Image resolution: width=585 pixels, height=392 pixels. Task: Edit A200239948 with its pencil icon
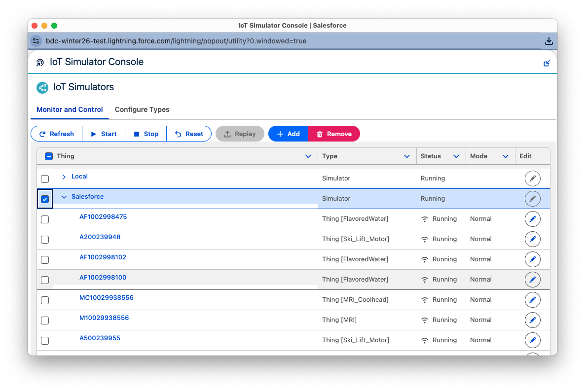click(x=532, y=239)
